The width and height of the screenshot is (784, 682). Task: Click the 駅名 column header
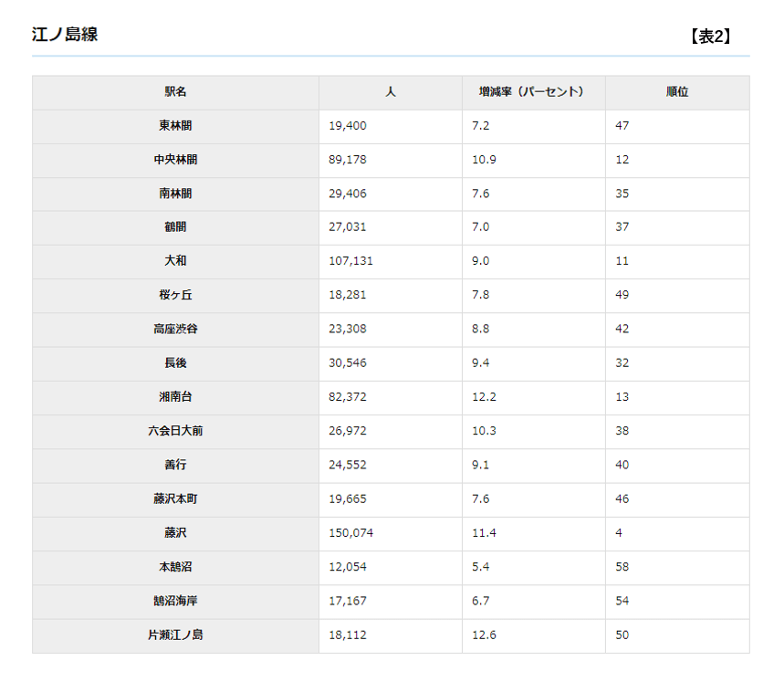174,92
